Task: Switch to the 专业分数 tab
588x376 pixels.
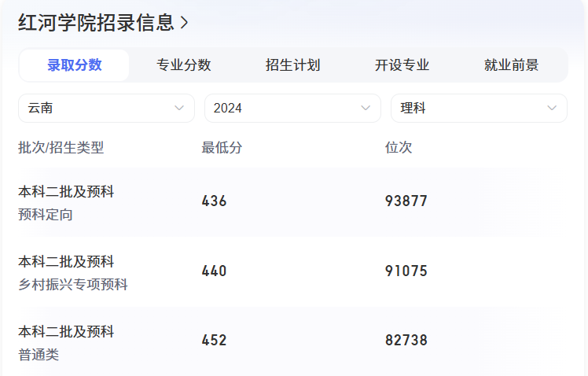Action: [183, 65]
